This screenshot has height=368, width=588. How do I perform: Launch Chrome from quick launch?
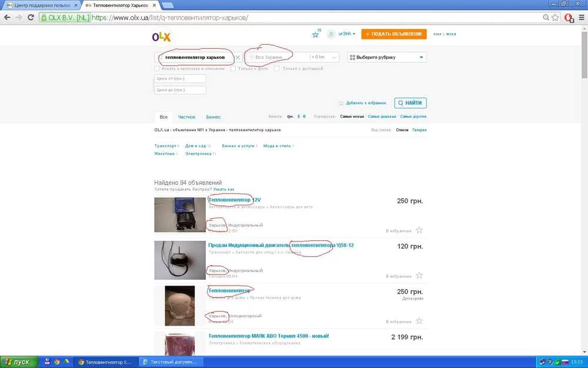coord(57,362)
